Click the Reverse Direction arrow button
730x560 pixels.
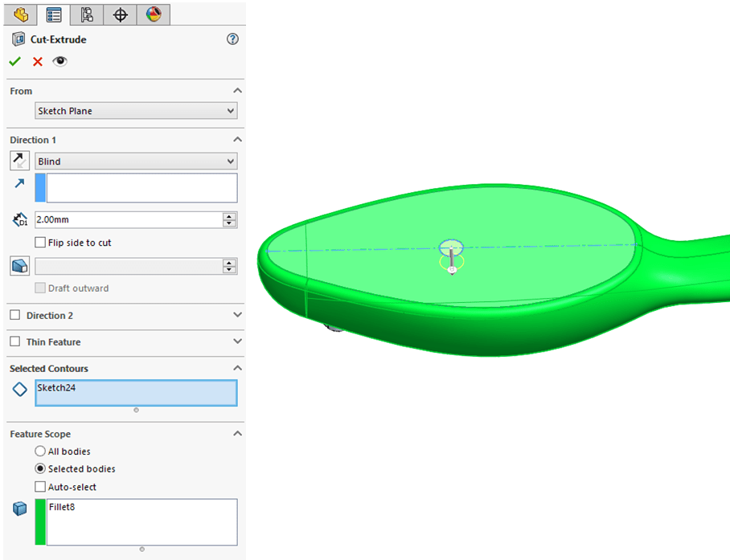(x=20, y=161)
